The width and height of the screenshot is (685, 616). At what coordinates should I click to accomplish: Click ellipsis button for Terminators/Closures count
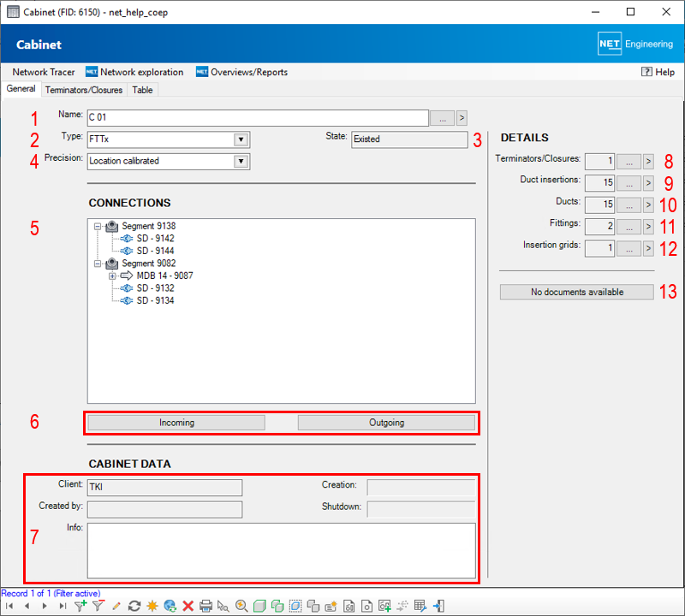point(628,162)
